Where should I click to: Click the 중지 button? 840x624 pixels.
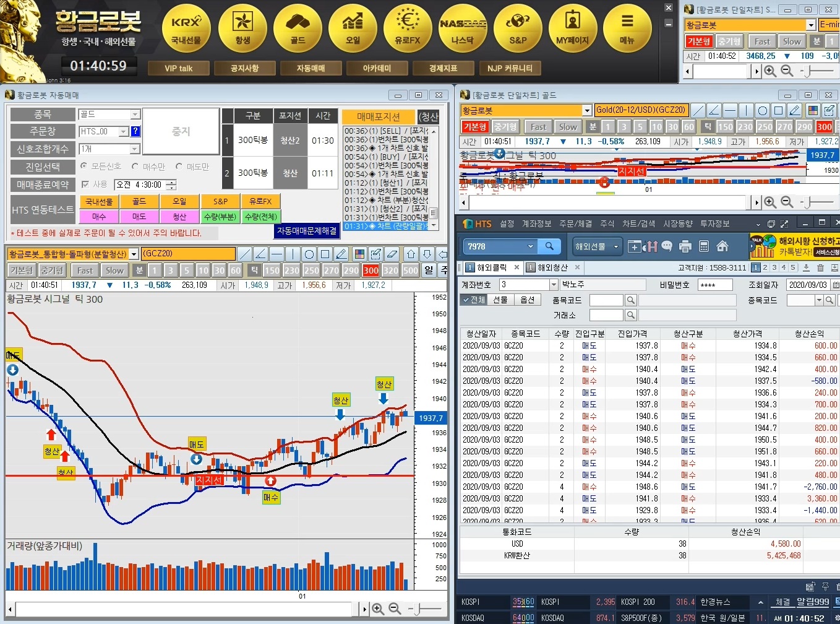point(181,131)
